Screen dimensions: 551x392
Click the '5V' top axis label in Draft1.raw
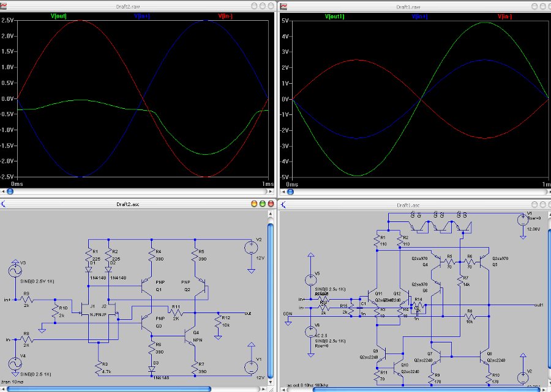tap(285, 21)
